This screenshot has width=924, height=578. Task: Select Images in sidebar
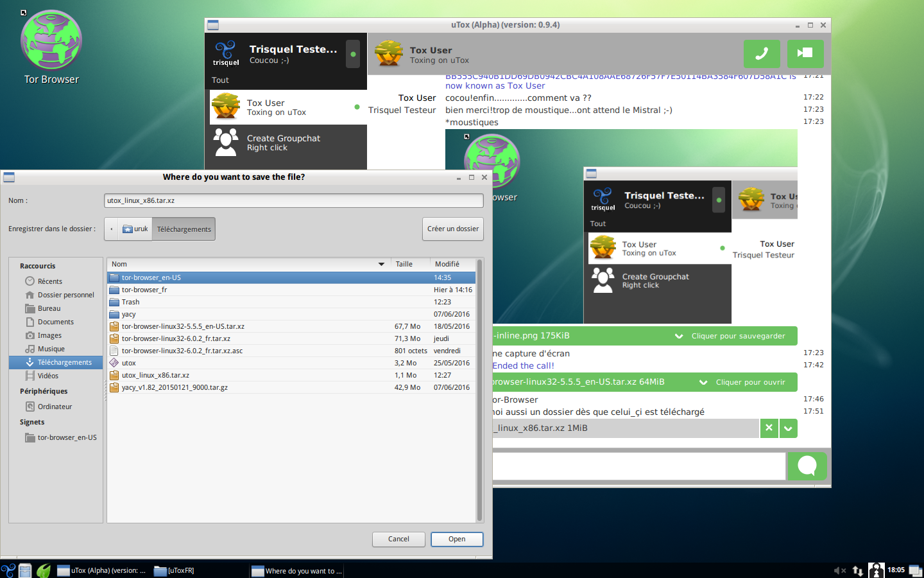56,335
